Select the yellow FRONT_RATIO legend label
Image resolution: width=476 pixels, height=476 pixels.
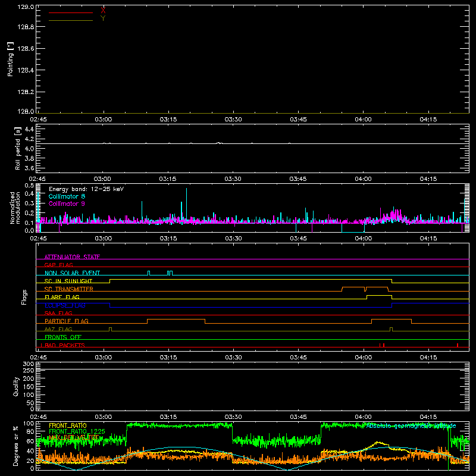(68, 425)
